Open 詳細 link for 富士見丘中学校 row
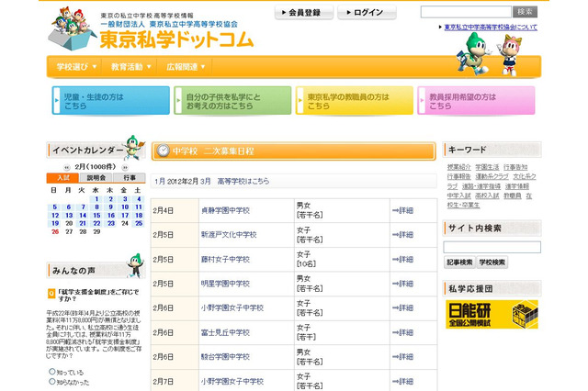This screenshot has width=588, height=391. tap(402, 332)
